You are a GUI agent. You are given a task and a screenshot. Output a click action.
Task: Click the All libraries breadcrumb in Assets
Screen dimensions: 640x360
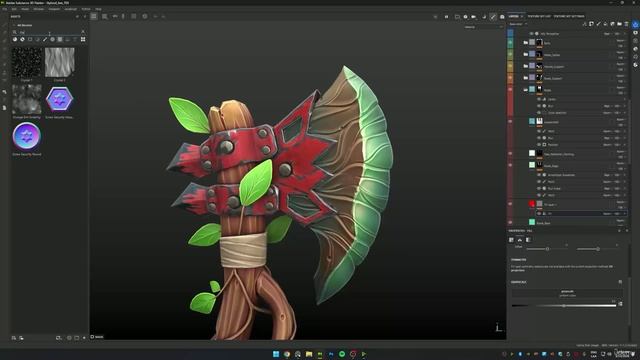[x=24, y=25]
